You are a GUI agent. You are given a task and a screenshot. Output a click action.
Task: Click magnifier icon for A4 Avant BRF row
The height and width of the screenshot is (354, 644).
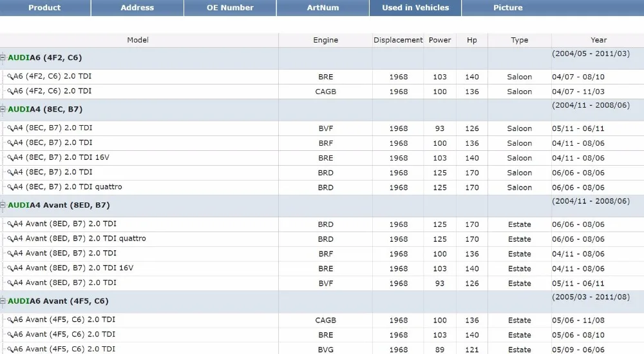10,253
